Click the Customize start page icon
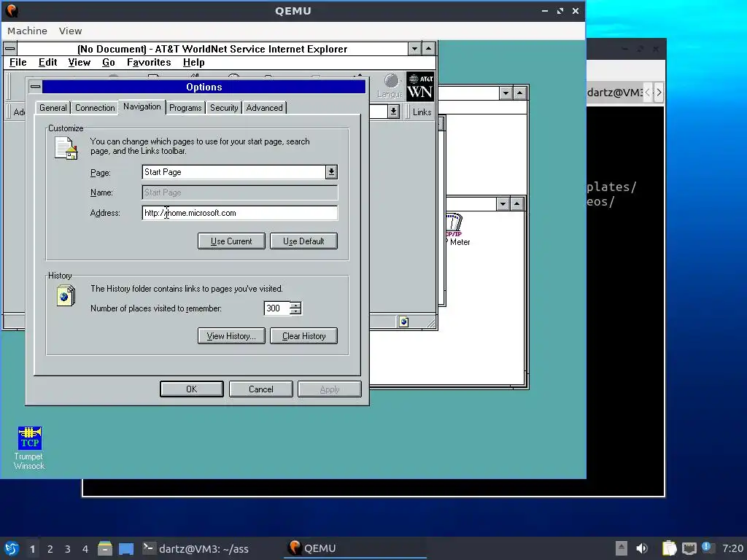 [x=66, y=148]
